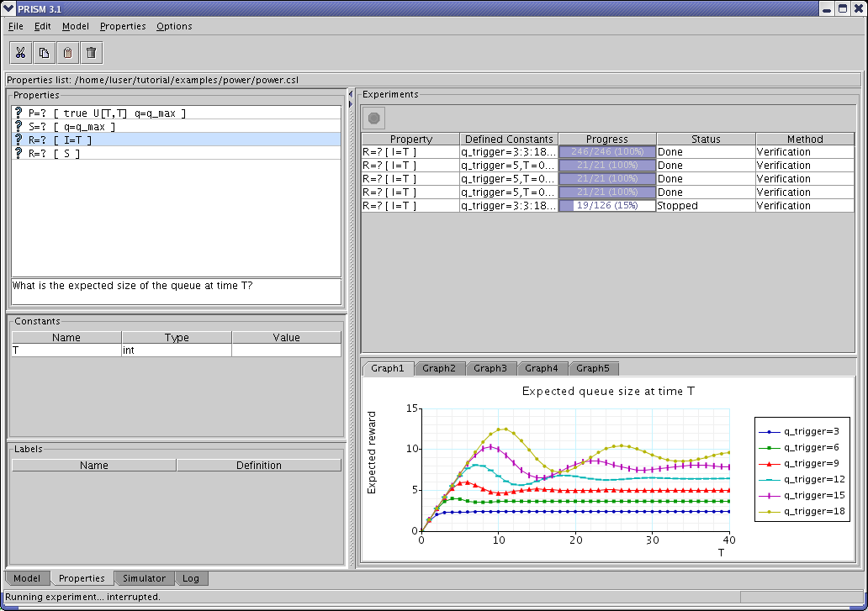Select property S=? [ q=q_max ]

click(176, 126)
